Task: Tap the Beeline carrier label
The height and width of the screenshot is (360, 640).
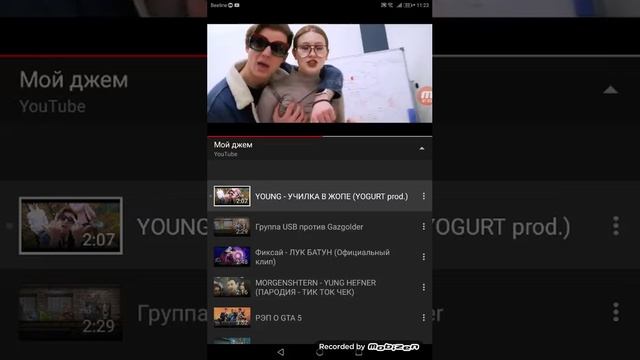Action: (x=218, y=5)
